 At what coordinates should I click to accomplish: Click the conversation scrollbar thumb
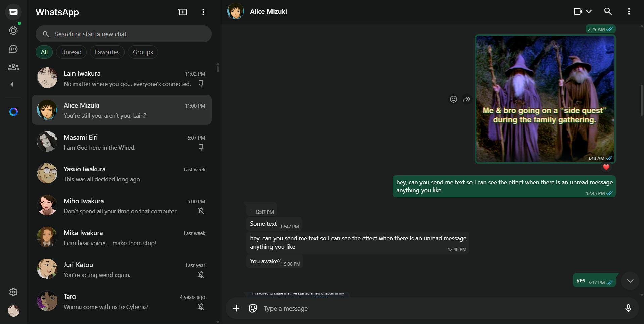coord(642,100)
